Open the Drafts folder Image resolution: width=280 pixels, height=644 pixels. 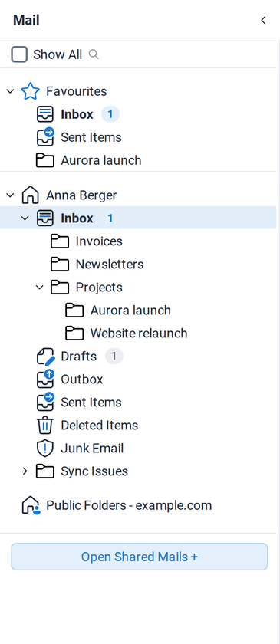click(79, 356)
